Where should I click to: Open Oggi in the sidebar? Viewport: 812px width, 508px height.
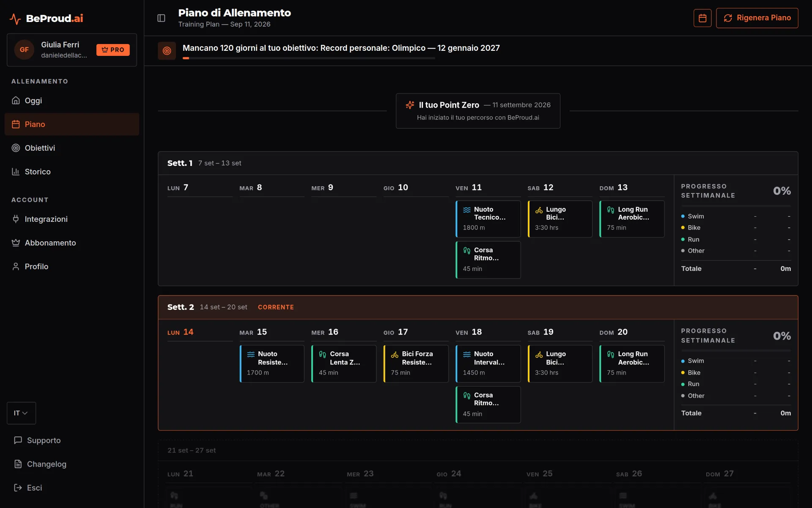click(72, 100)
